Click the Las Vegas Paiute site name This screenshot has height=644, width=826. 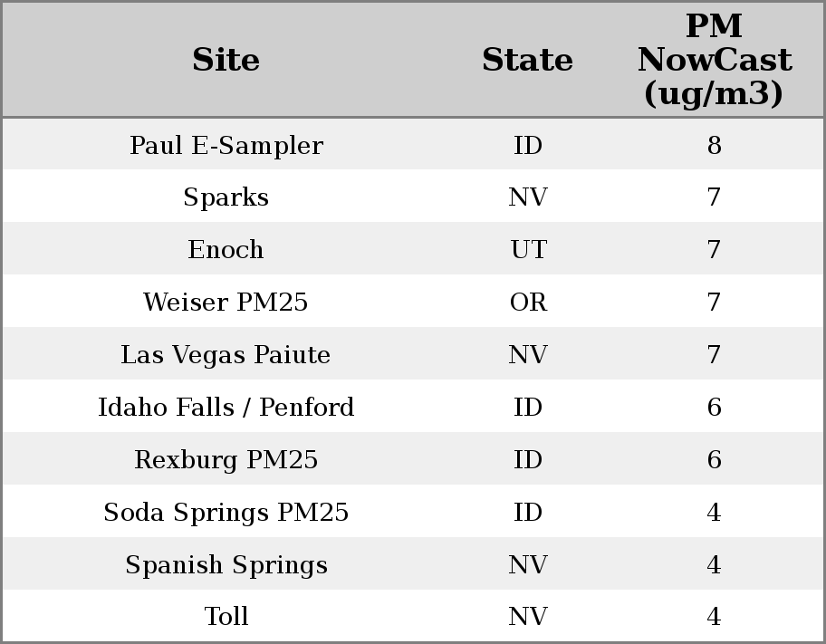pos(226,355)
